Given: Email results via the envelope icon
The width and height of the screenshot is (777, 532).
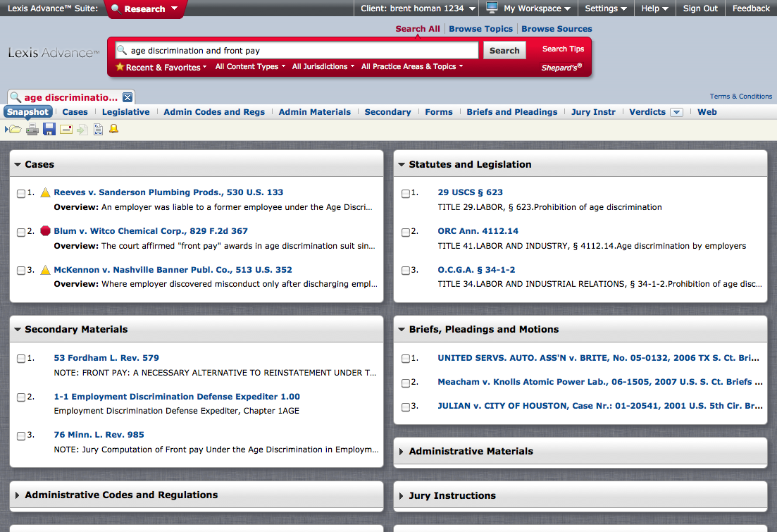Looking at the screenshot, I should pos(66,130).
